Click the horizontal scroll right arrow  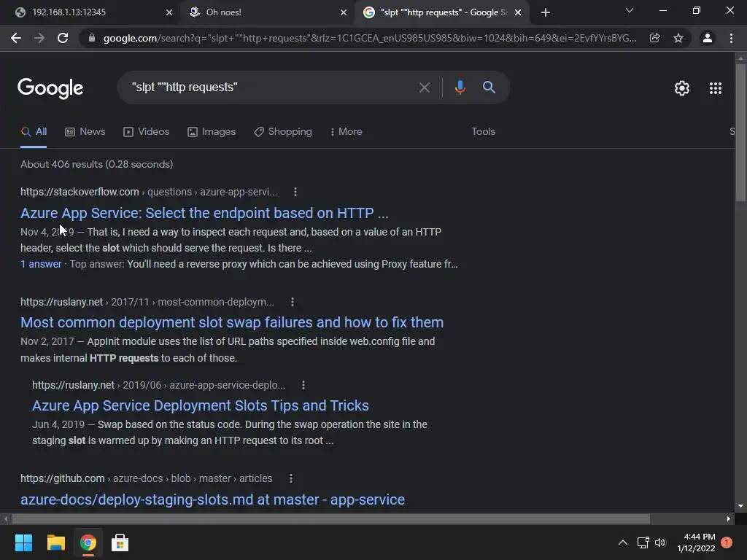pos(729,518)
